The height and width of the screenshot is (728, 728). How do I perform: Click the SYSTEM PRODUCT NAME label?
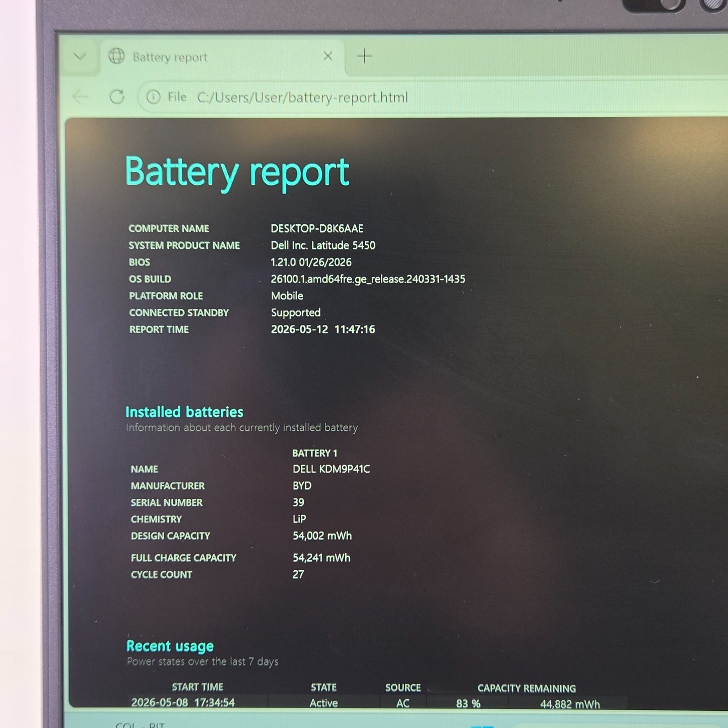(184, 245)
